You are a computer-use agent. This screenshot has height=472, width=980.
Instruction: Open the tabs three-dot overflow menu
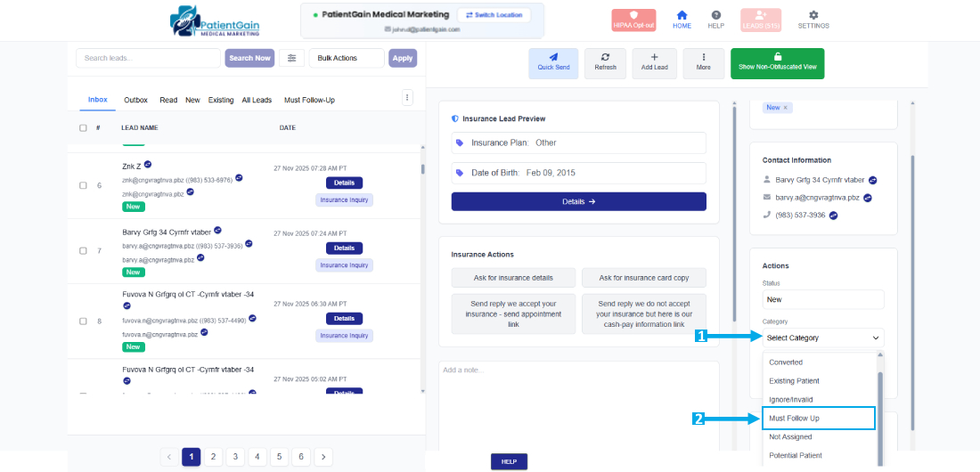(x=407, y=98)
